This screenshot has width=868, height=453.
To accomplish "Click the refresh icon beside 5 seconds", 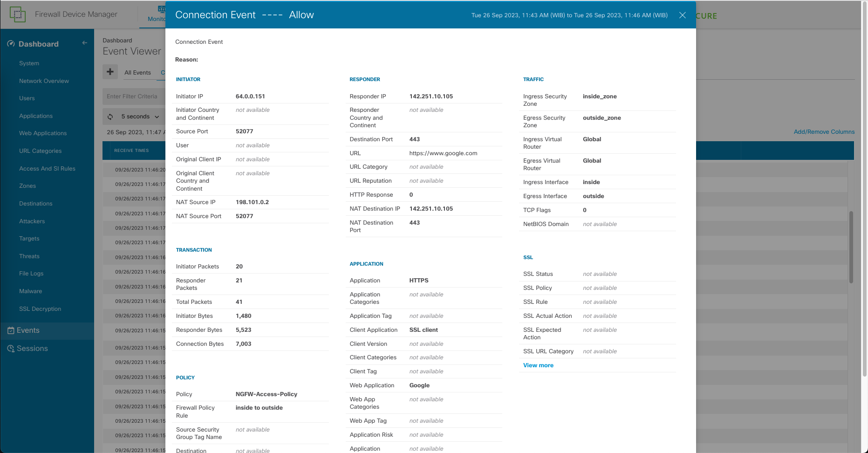I will (x=110, y=117).
